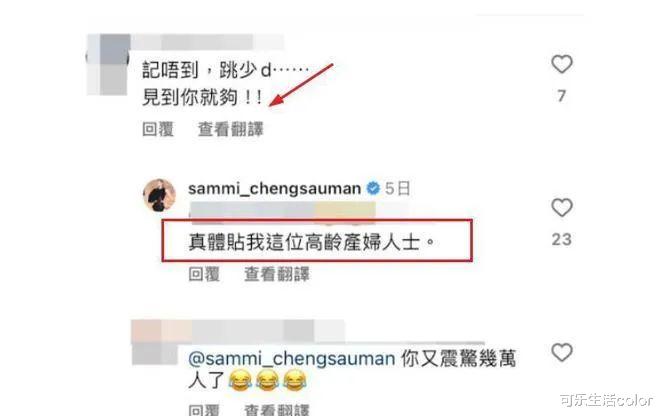660x416 pixels.
Task: Click the 5日 timestamp on sammi's comment
Action: click(x=397, y=188)
